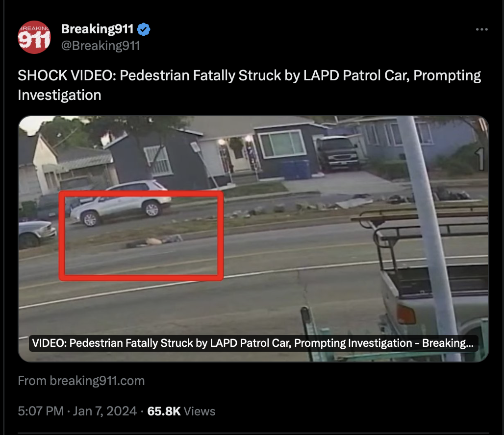This screenshot has width=504, height=435.
Task: Open the 5:07 PM timestamp permalink
Action: [41, 411]
